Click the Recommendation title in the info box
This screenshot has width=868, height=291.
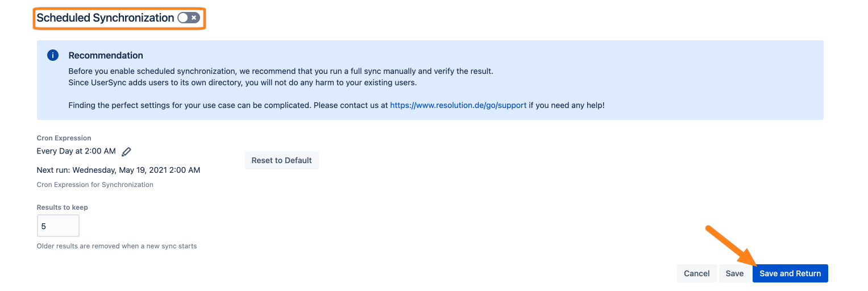[106, 56]
